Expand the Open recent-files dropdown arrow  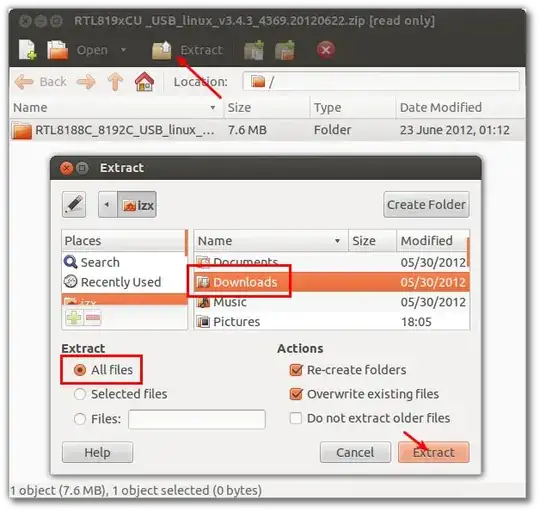[123, 50]
